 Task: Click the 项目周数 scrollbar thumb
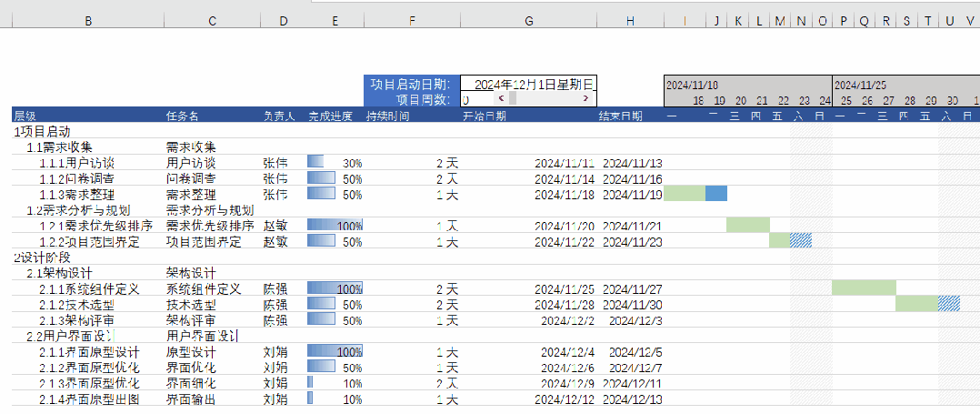(x=513, y=99)
